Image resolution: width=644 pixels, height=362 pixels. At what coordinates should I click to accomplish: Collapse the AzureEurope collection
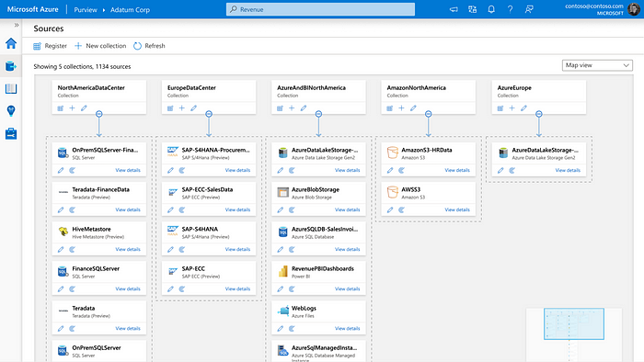coord(539,114)
